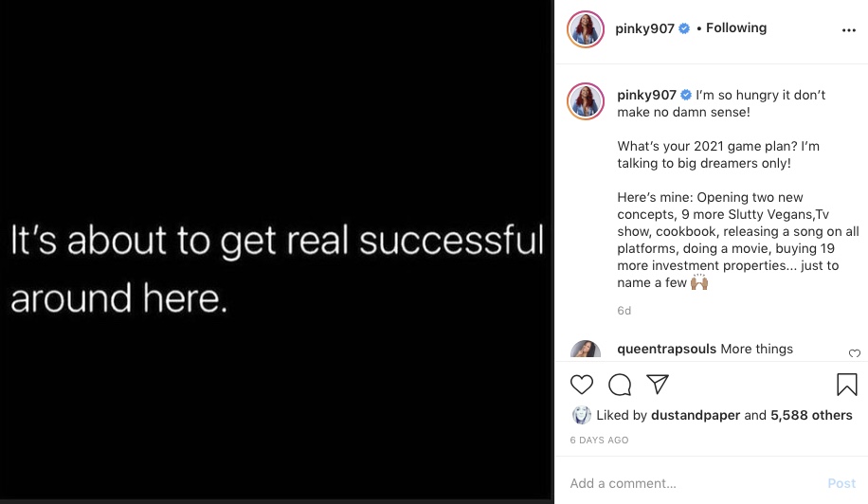
Task: Click the verified badge beside header username
Action: click(683, 28)
